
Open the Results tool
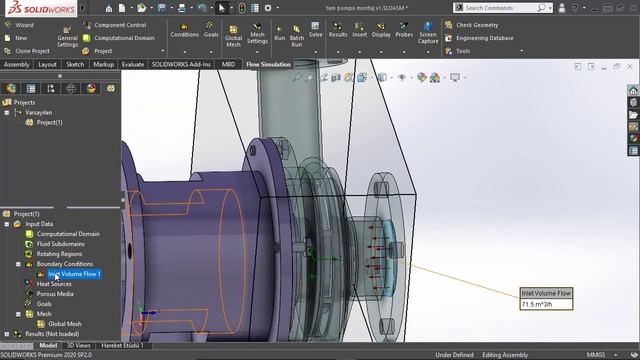point(338,30)
